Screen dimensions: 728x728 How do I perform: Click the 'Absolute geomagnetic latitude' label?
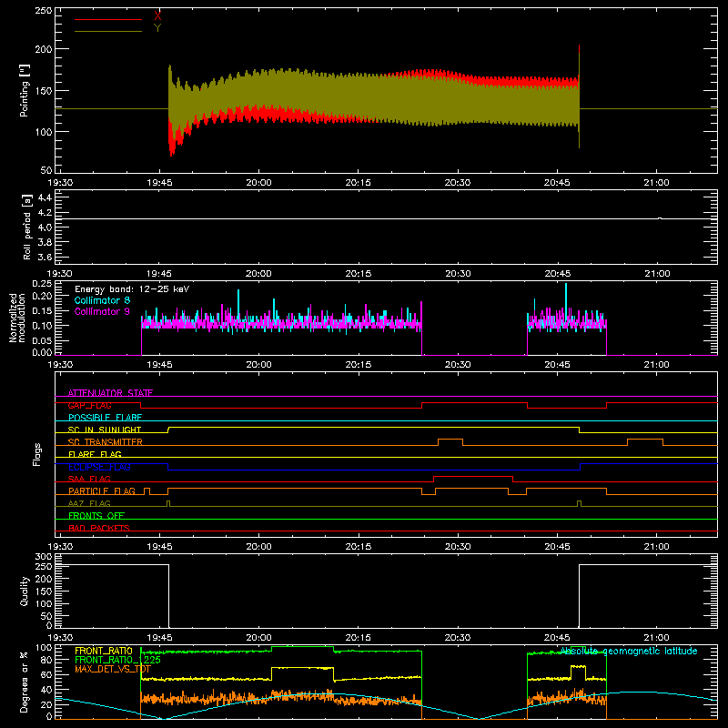pyautogui.click(x=629, y=651)
